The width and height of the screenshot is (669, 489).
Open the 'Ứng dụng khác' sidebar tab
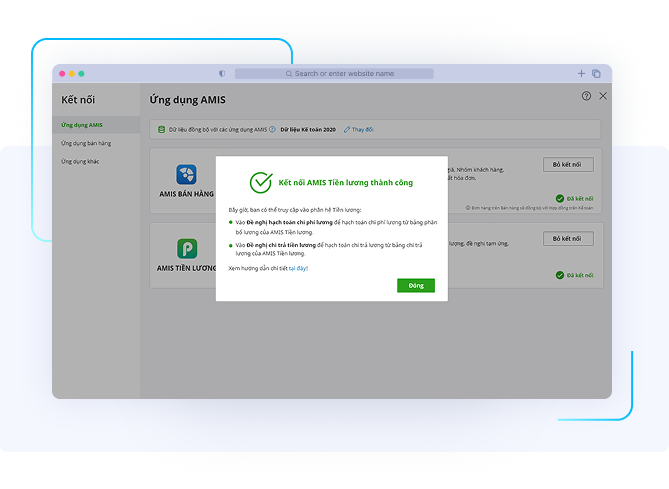[x=80, y=162]
